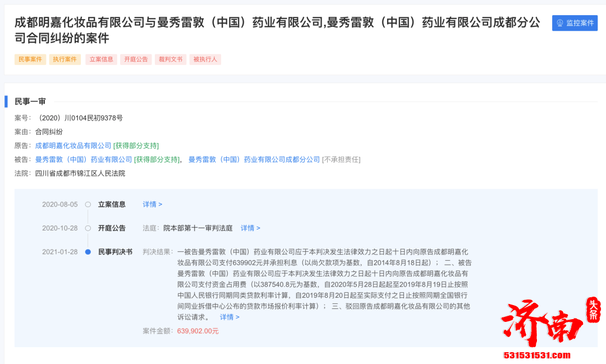The image size is (606, 364).
Task: Expand 详情 for 立案信息 entry
Action: tap(151, 204)
